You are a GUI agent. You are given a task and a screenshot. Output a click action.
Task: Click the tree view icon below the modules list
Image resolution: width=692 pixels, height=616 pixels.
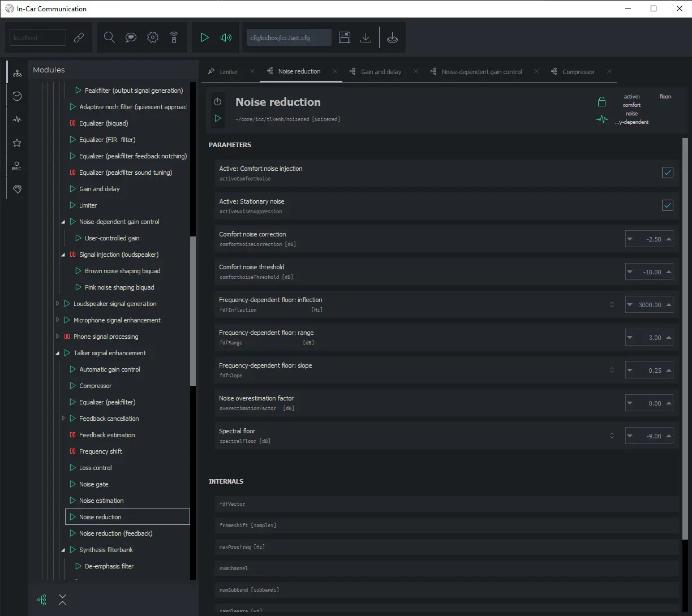pos(41,600)
